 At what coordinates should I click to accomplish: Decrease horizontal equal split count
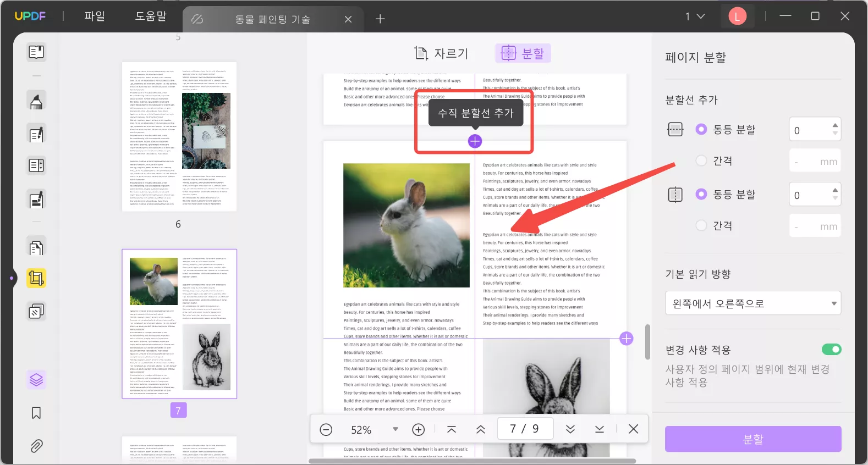coord(835,134)
